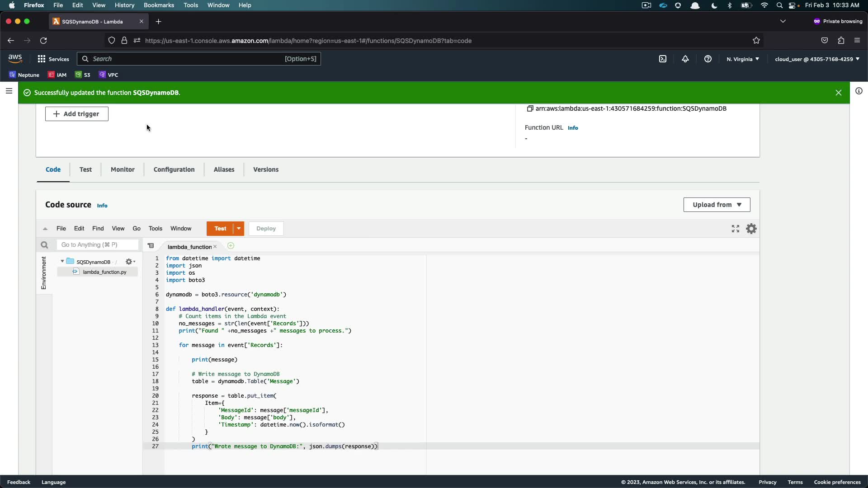Open the Test button dropdown arrow
Screen dimensions: 868x488
click(239, 229)
